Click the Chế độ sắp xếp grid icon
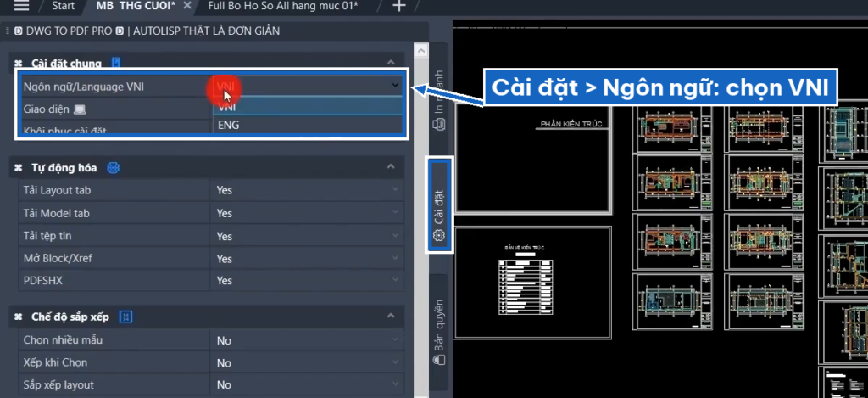Image resolution: width=868 pixels, height=398 pixels. click(x=126, y=317)
